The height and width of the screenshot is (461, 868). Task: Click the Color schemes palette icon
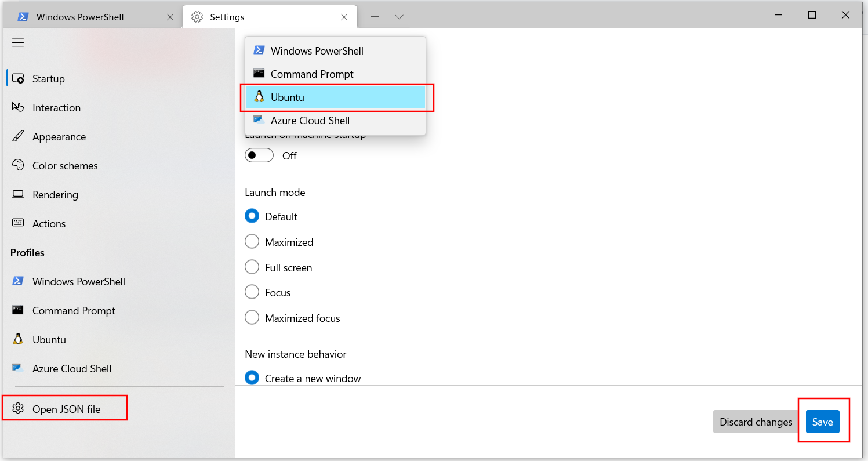click(18, 165)
